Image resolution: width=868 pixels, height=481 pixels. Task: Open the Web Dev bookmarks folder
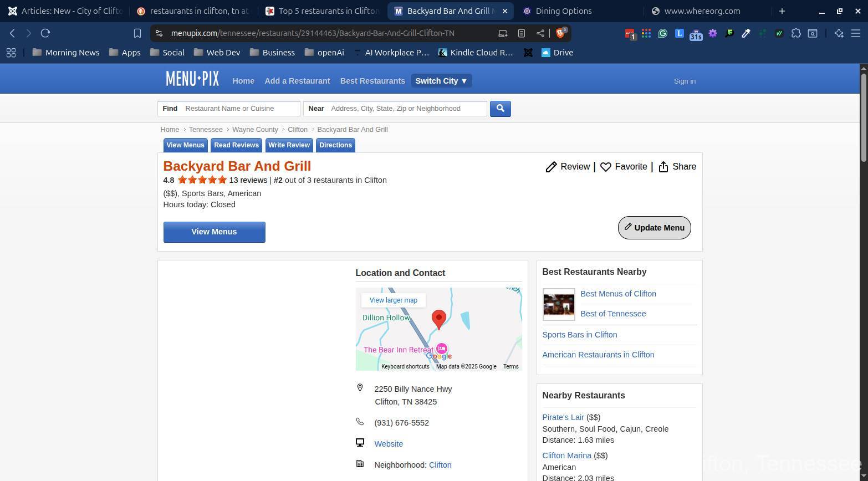217,53
